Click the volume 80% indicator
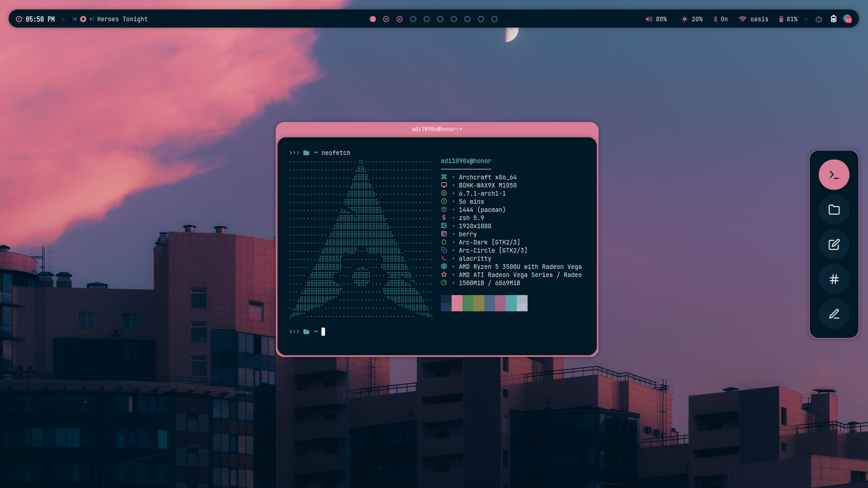Image resolution: width=868 pixels, height=488 pixels. pos(656,19)
